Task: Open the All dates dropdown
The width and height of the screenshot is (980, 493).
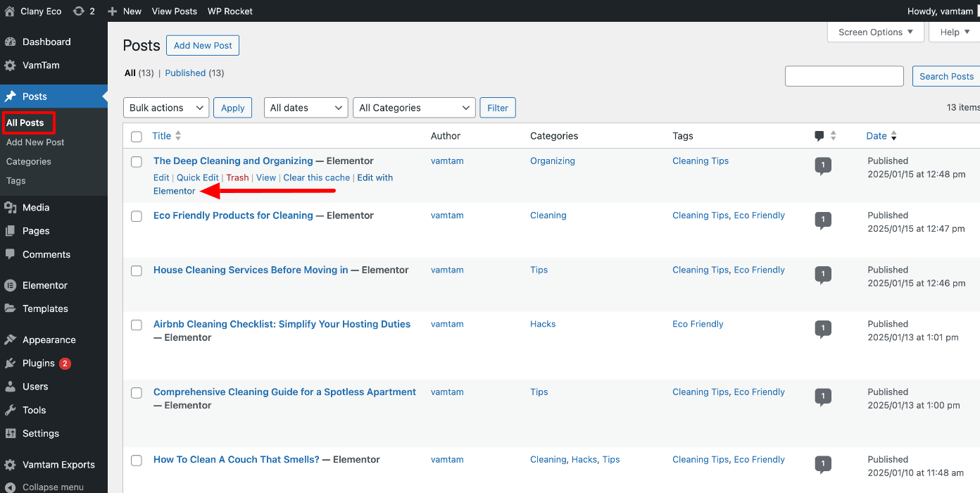Action: pos(306,108)
